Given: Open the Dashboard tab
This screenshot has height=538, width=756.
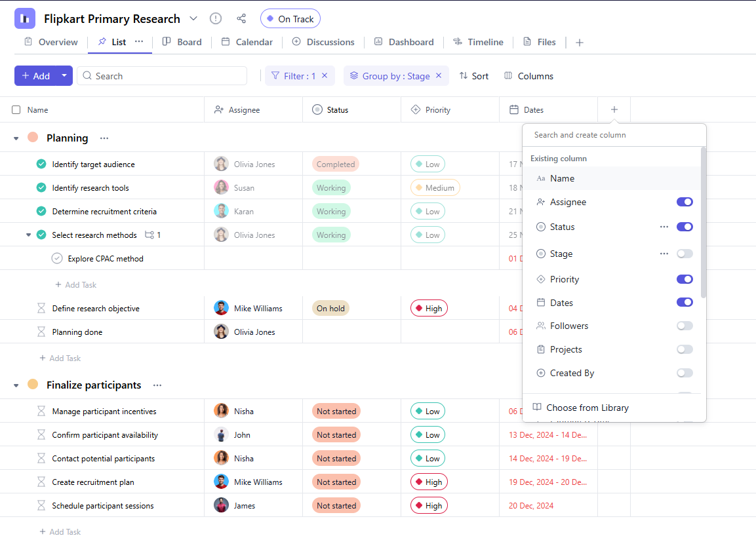Looking at the screenshot, I should [x=404, y=42].
